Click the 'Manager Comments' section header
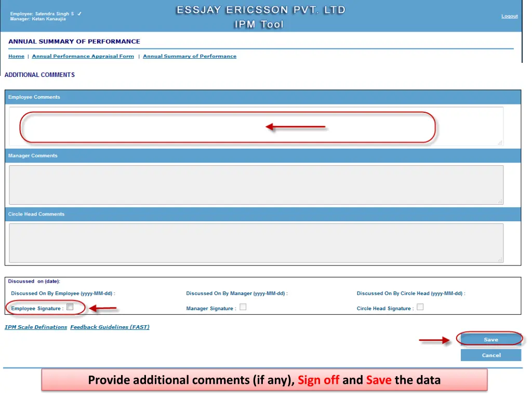532x399 pixels. [33, 156]
